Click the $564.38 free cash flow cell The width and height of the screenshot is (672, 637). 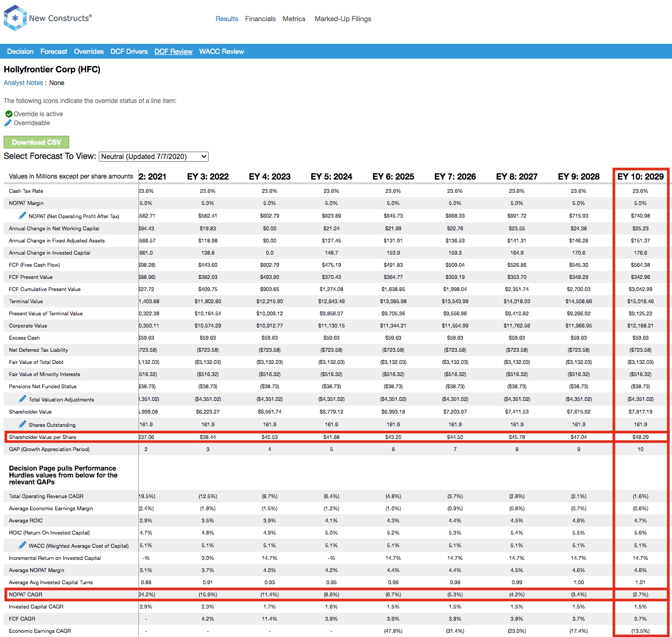[640, 265]
